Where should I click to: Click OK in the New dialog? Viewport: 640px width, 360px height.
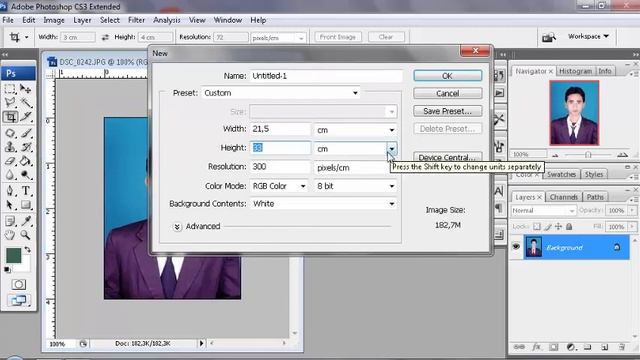coord(447,76)
